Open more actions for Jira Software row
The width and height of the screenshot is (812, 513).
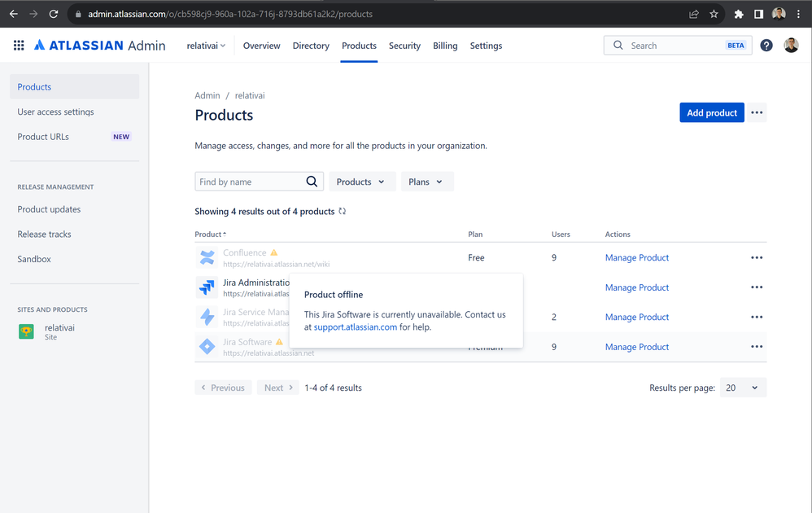pyautogui.click(x=757, y=347)
